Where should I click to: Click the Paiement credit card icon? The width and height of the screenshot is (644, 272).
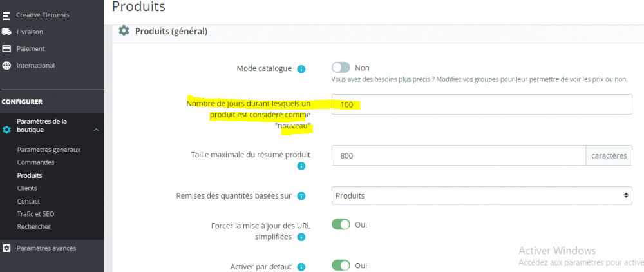[6, 48]
